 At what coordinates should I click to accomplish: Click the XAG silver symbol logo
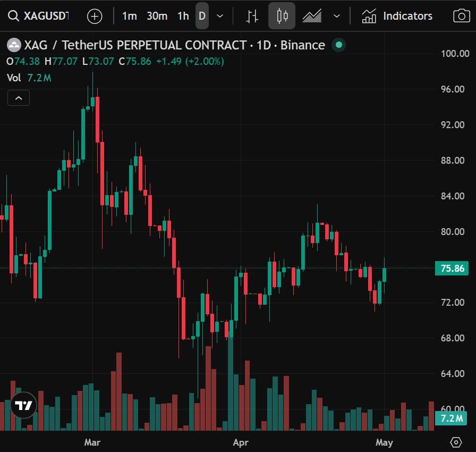[14, 45]
